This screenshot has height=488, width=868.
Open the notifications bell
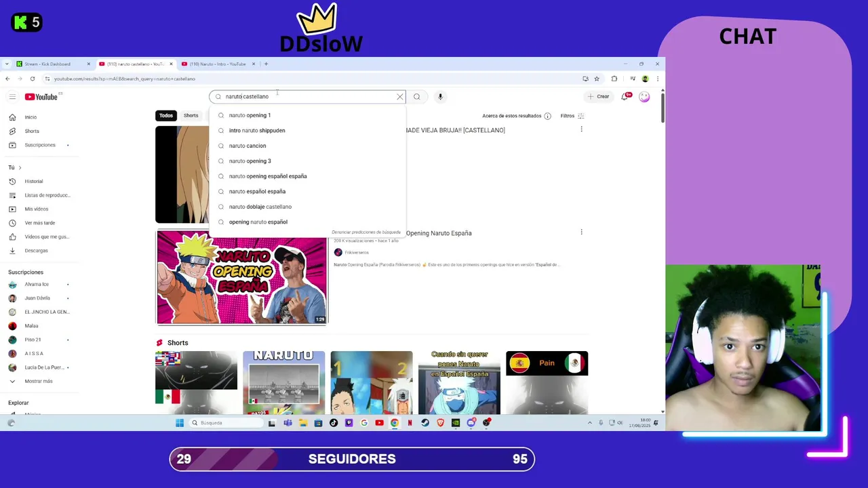coord(625,97)
